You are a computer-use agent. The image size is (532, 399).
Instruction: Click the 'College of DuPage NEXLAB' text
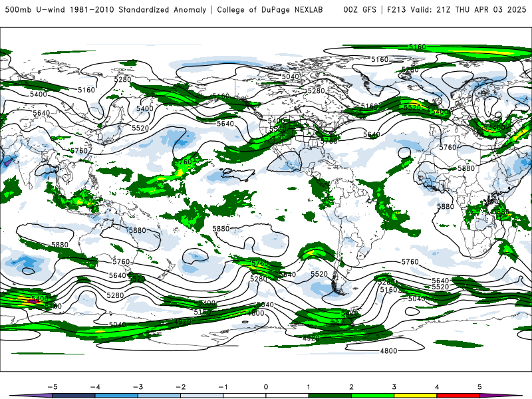point(270,9)
